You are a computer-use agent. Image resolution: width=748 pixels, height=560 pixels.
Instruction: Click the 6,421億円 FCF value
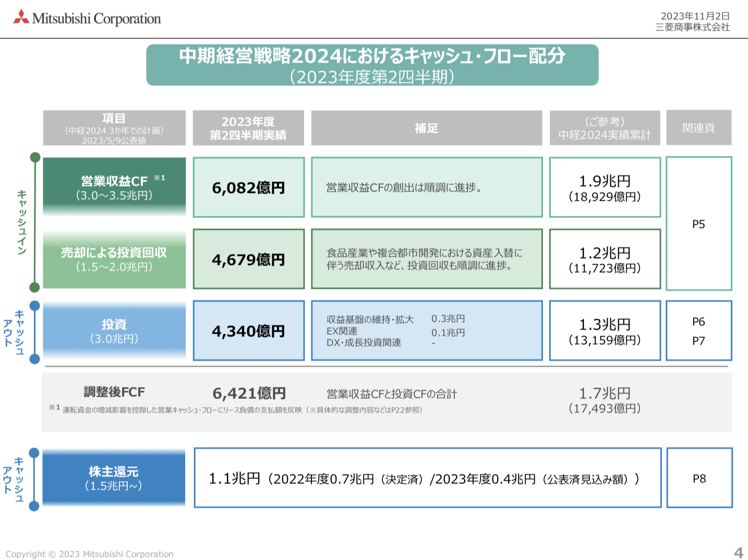pos(249,393)
